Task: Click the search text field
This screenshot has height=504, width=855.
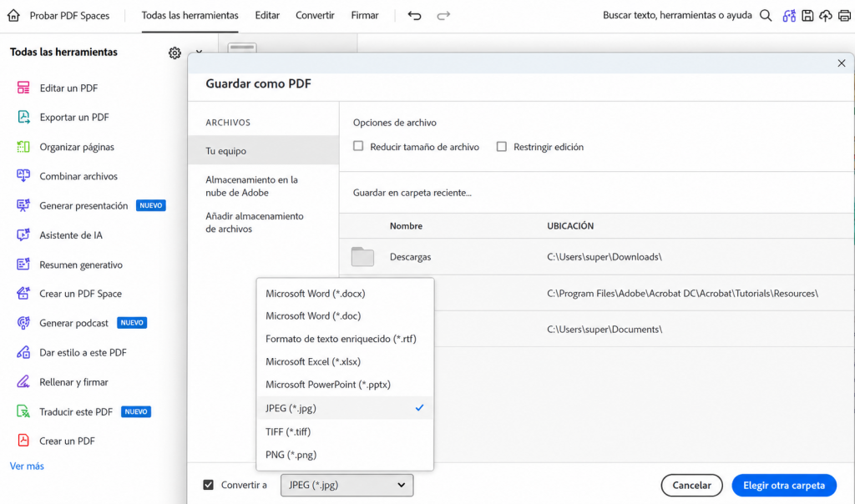Action: tap(676, 15)
